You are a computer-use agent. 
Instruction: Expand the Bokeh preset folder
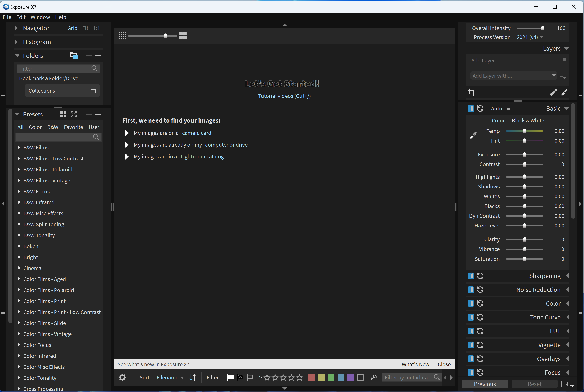pos(19,246)
